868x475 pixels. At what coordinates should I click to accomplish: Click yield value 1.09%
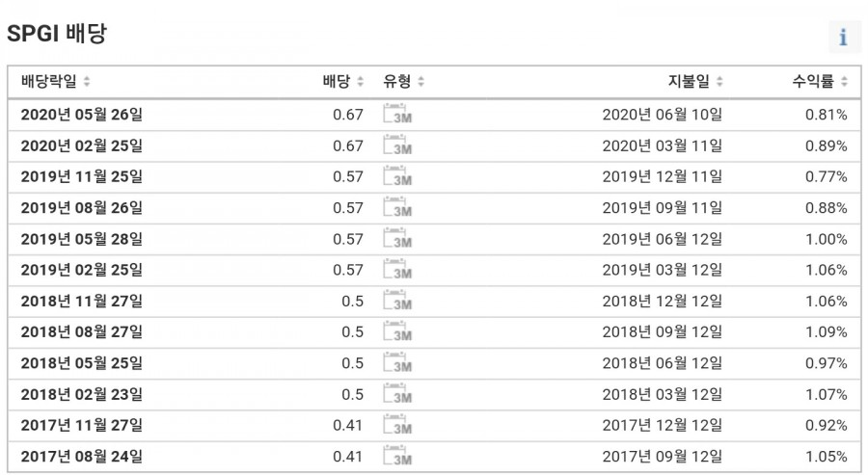[x=826, y=331]
